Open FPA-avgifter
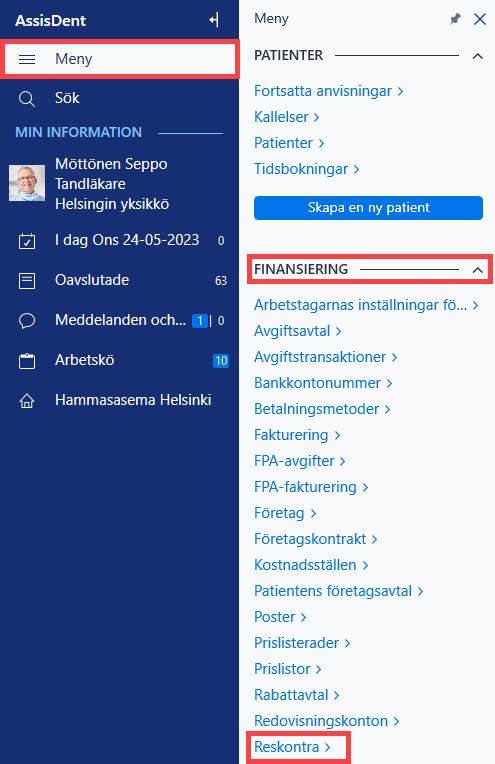Image resolution: width=495 pixels, height=764 pixels. pyautogui.click(x=300, y=461)
